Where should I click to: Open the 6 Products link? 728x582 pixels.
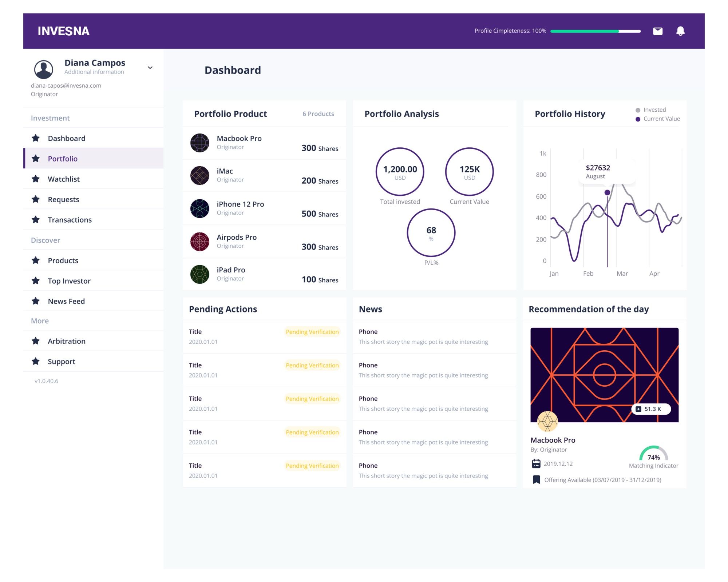pyautogui.click(x=318, y=114)
